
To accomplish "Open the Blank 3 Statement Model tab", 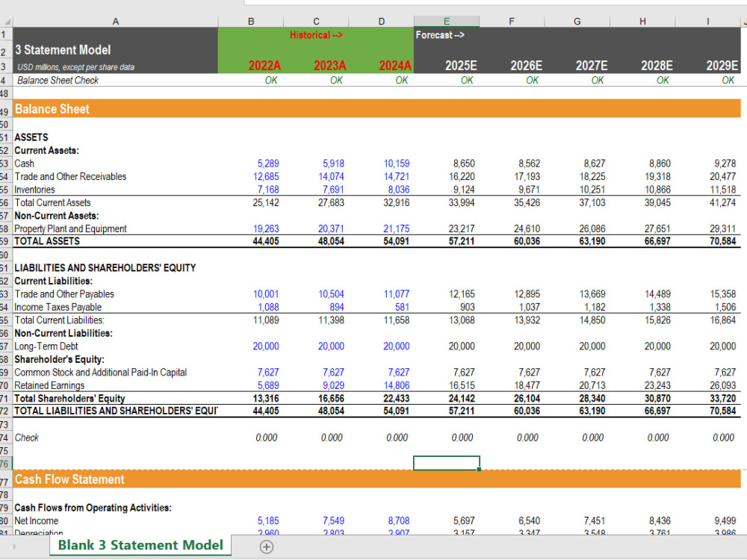I will [140, 545].
